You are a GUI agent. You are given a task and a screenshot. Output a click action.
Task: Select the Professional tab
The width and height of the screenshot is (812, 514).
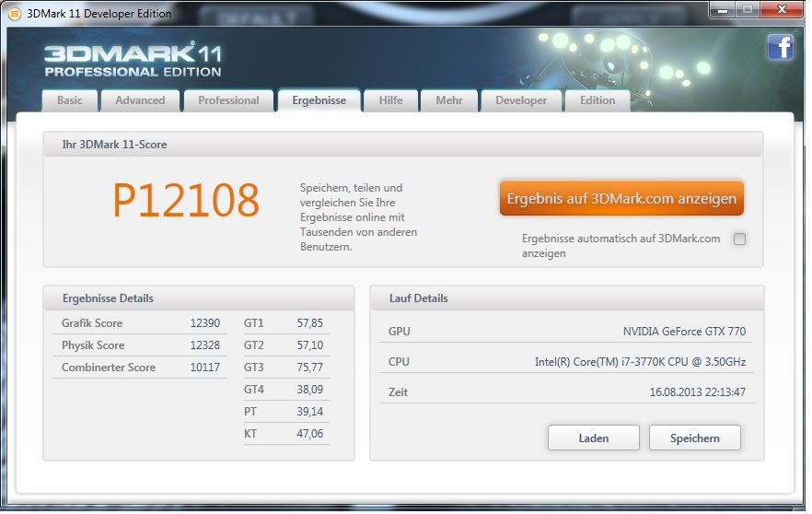coord(228,100)
